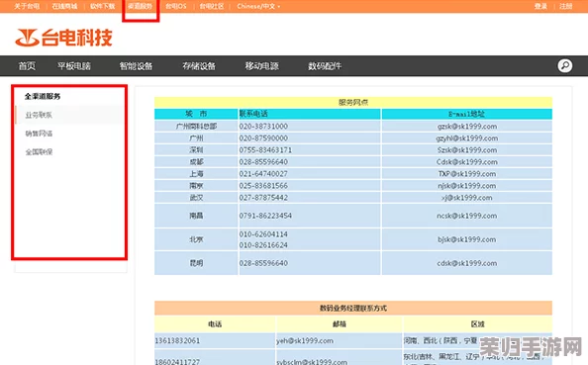Open 渠道服务 in the top bar

[x=140, y=6]
